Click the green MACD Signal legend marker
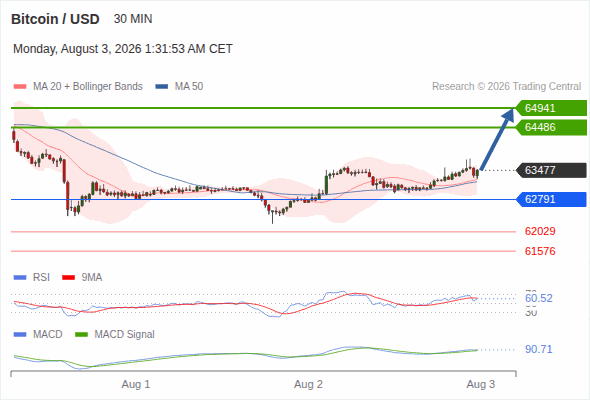The width and height of the screenshot is (590, 400). [81, 335]
